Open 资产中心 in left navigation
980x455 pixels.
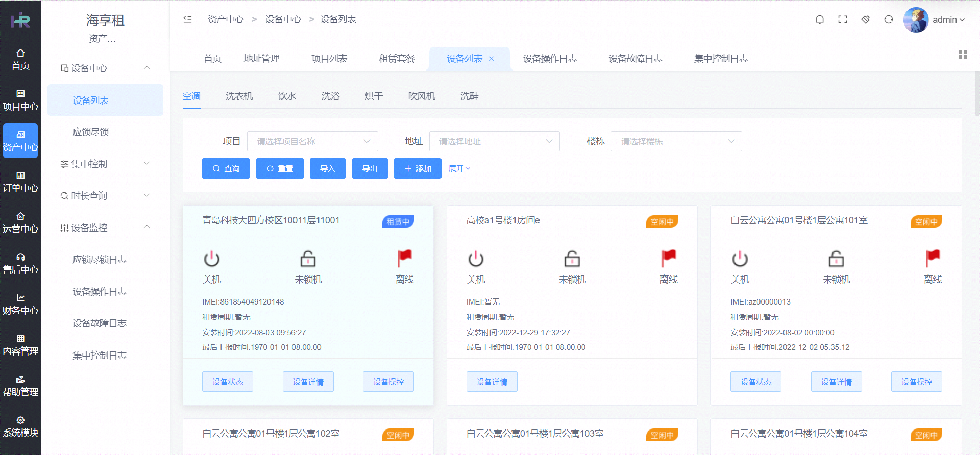(20, 141)
